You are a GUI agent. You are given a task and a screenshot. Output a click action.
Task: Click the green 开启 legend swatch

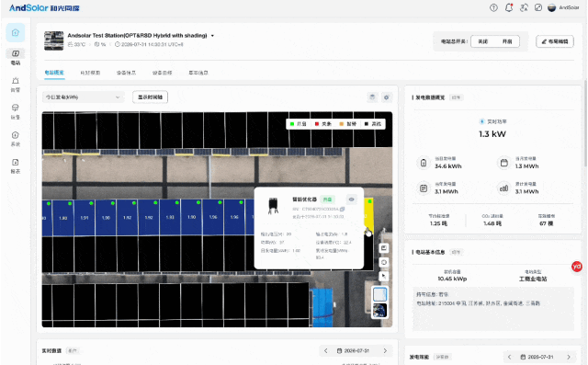[292, 124]
